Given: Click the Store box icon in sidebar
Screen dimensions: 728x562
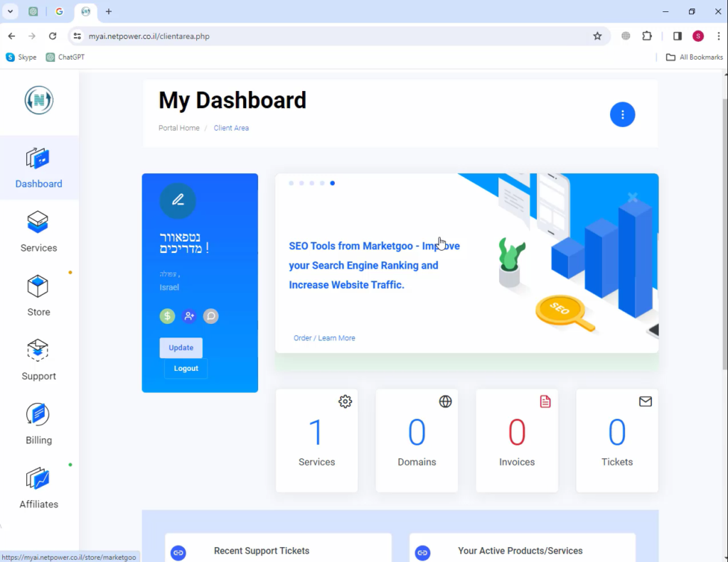Looking at the screenshot, I should point(38,287).
